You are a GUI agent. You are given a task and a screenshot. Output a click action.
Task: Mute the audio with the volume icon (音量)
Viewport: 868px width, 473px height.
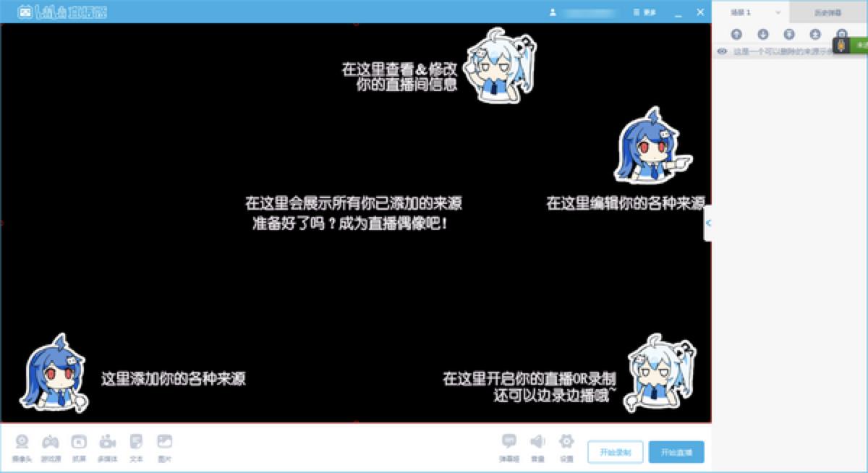[x=538, y=446]
